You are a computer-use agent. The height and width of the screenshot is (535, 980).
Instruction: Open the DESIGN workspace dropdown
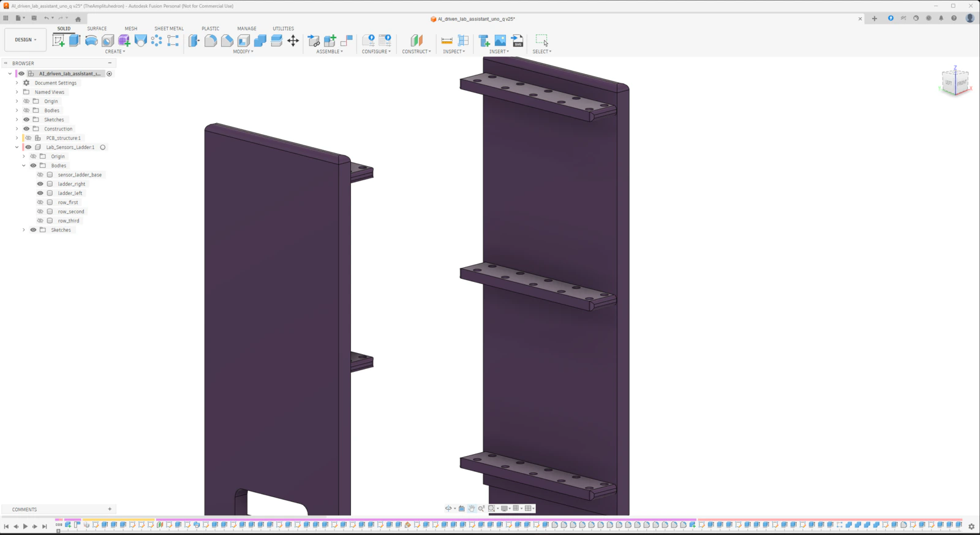pyautogui.click(x=25, y=40)
